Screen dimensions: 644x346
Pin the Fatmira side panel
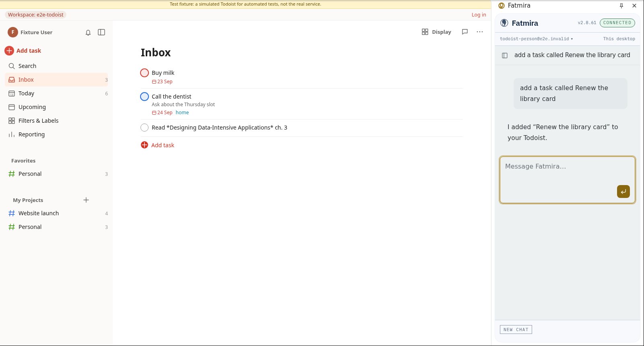click(621, 6)
